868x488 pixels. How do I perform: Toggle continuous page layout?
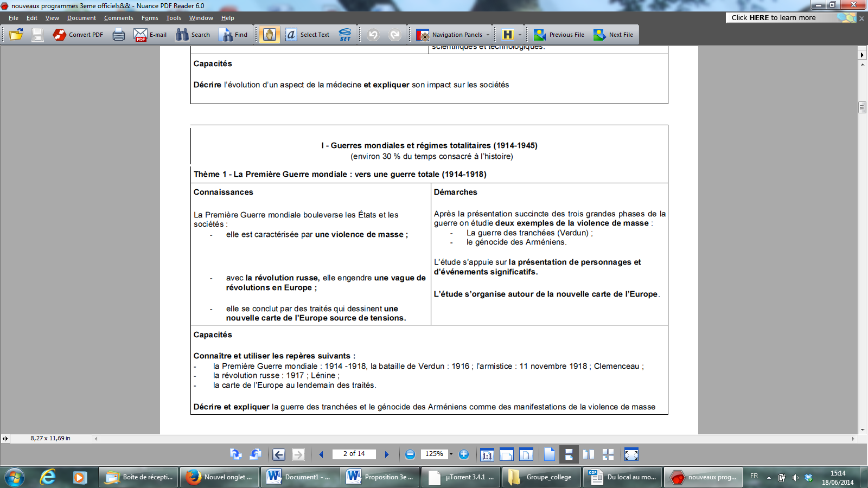569,454
